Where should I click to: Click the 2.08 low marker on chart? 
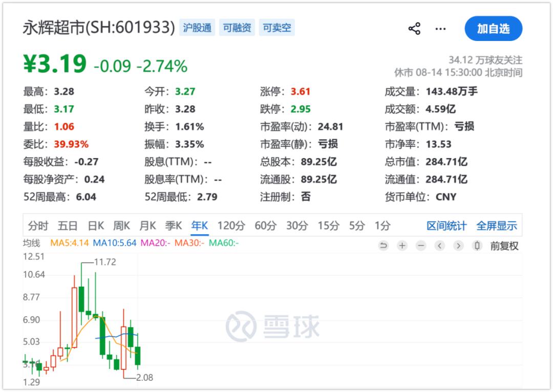[x=144, y=378]
